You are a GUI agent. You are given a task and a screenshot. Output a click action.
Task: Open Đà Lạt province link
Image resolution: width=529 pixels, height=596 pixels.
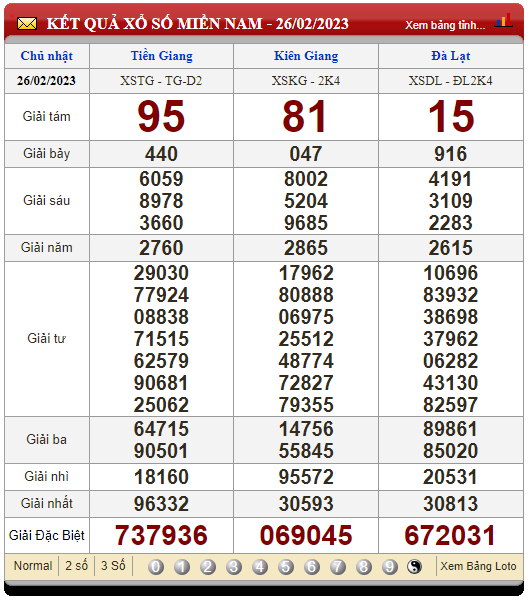(x=450, y=56)
